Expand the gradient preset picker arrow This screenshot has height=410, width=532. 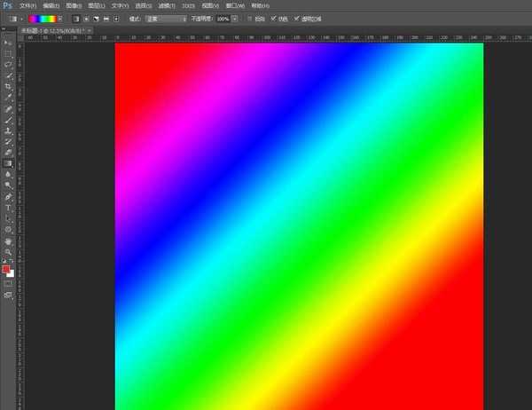pyautogui.click(x=61, y=18)
